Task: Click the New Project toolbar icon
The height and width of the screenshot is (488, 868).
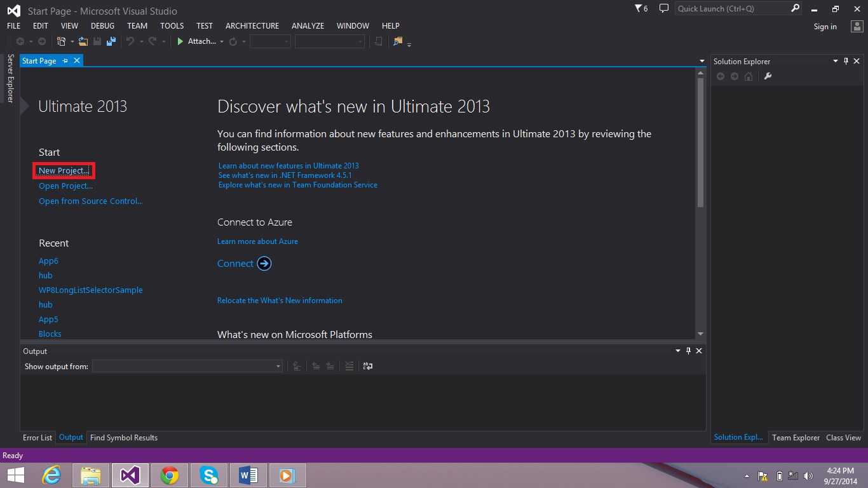Action: (x=62, y=41)
